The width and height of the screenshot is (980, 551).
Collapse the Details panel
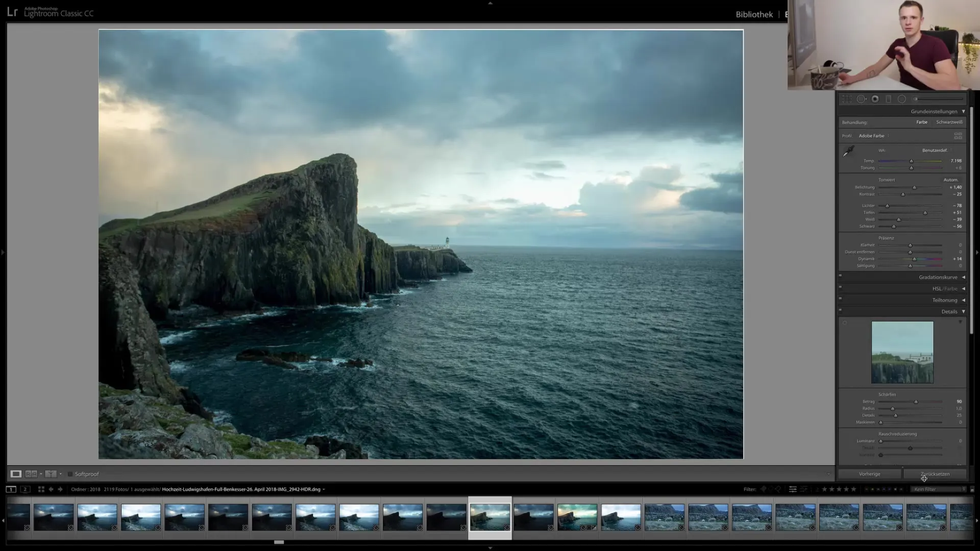(x=964, y=312)
